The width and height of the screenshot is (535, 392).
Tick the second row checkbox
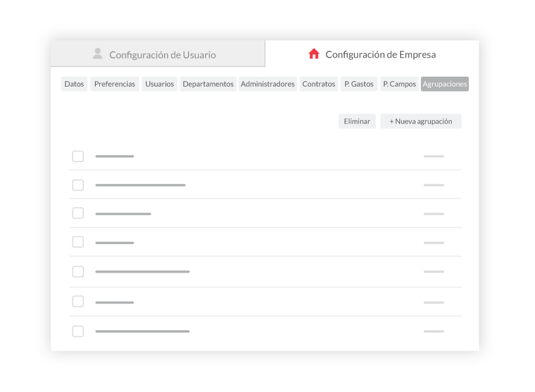pos(78,185)
